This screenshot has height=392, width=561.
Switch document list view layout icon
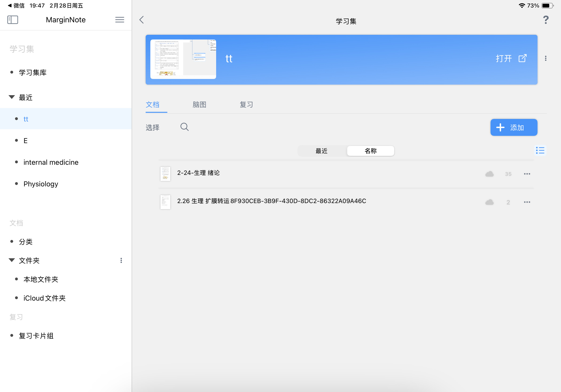tap(540, 150)
